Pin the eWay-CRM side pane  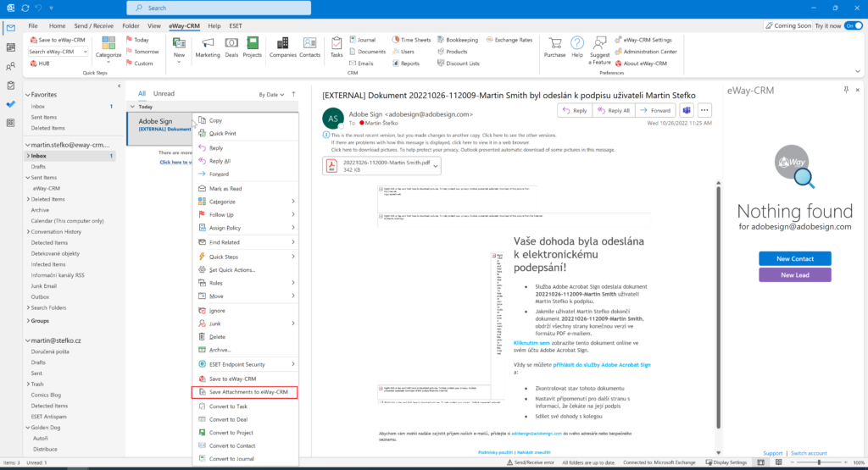[x=846, y=90]
